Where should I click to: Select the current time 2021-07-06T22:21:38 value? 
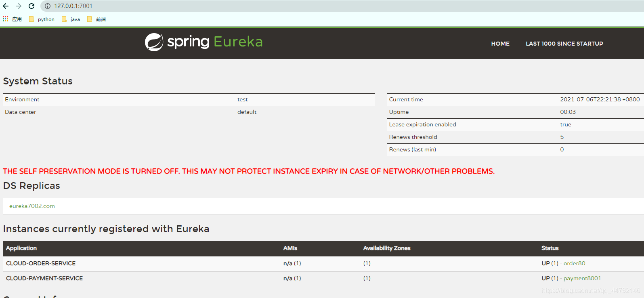pyautogui.click(x=600, y=99)
